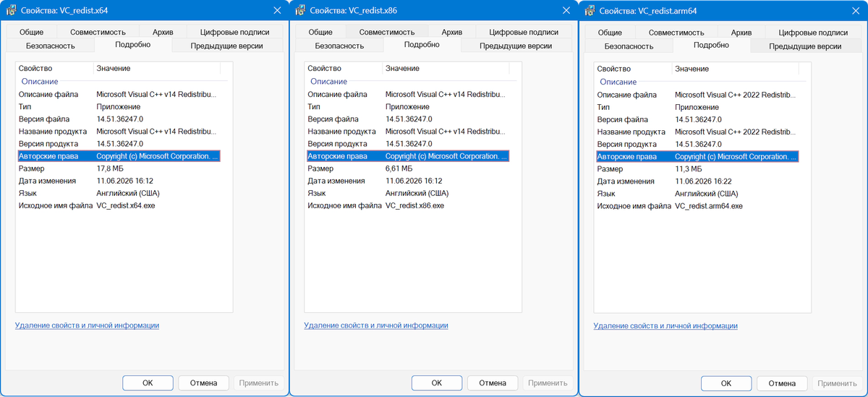Image resolution: width=868 pixels, height=397 pixels.
Task: Open Удаление свойств link in VC_redist.x64 window
Action: point(87,325)
